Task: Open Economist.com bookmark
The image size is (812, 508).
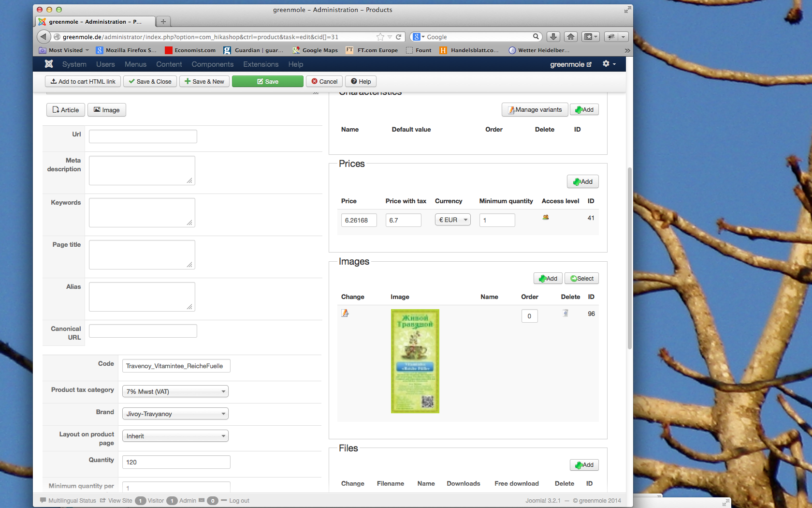Action: 190,50
